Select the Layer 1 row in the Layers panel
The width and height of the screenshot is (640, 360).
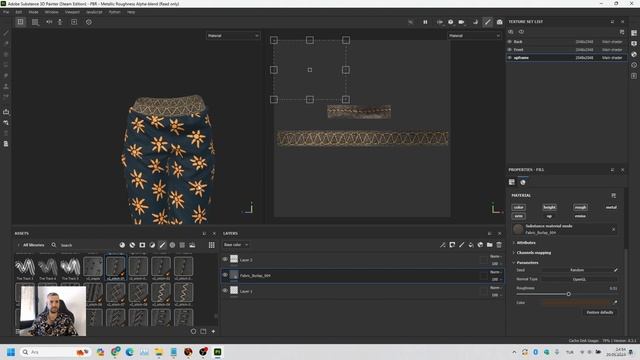tap(362, 291)
